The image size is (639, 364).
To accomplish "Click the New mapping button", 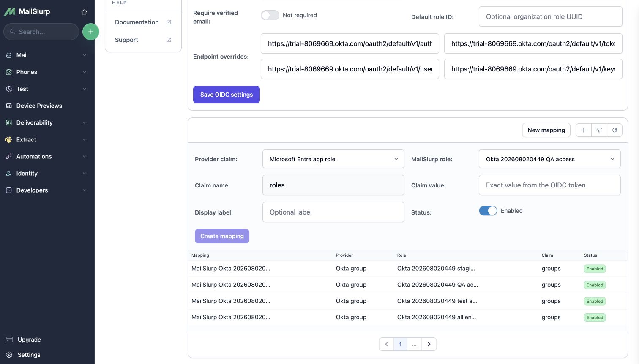I will (x=546, y=130).
